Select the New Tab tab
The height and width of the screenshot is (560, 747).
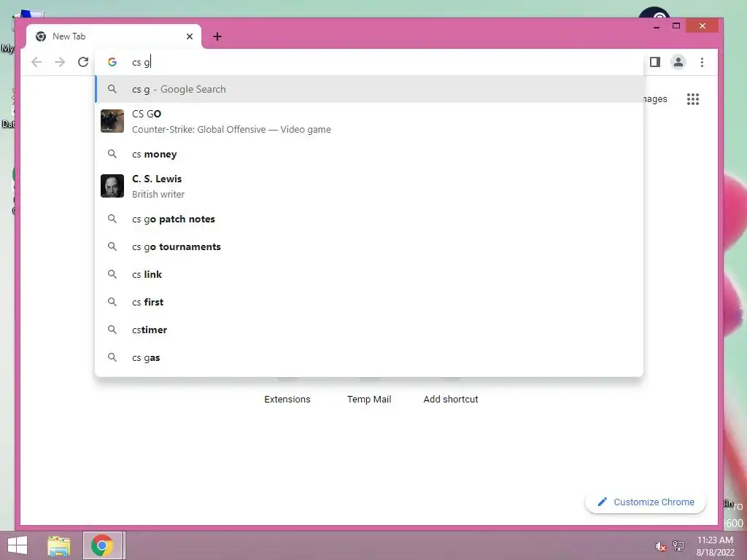(x=113, y=36)
